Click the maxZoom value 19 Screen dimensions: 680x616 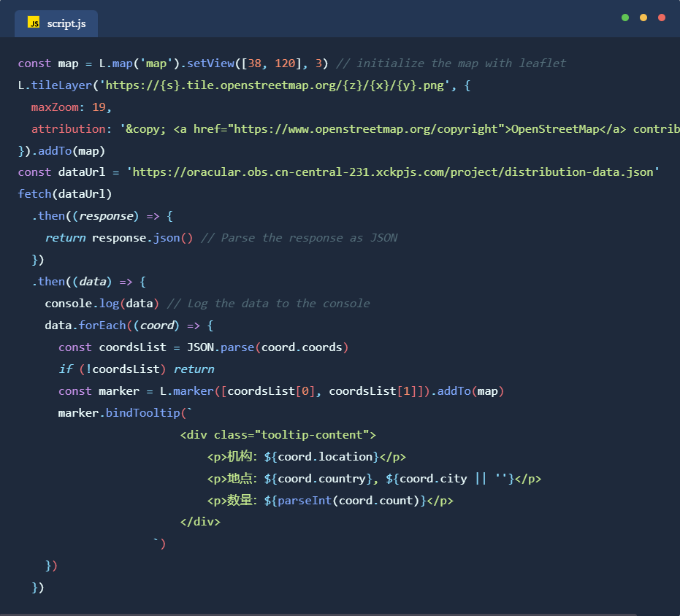pyautogui.click(x=102, y=107)
